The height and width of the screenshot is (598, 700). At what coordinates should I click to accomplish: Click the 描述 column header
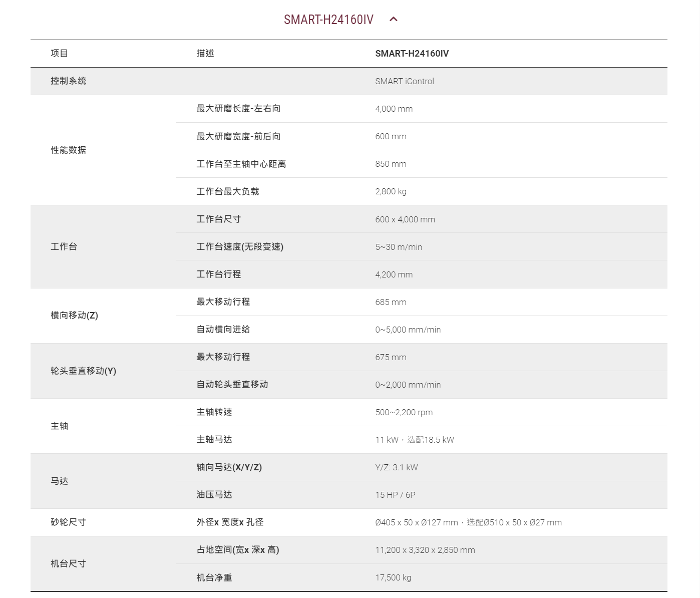point(205,53)
